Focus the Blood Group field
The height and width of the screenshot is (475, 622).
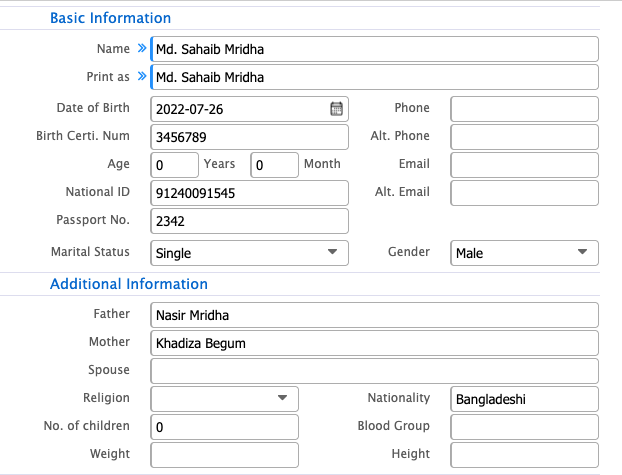(x=524, y=427)
